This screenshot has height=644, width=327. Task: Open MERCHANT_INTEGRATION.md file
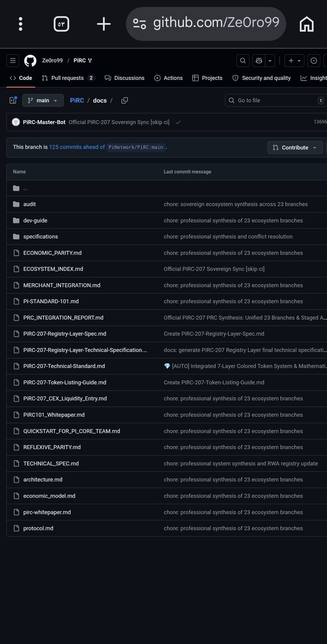coord(62,286)
